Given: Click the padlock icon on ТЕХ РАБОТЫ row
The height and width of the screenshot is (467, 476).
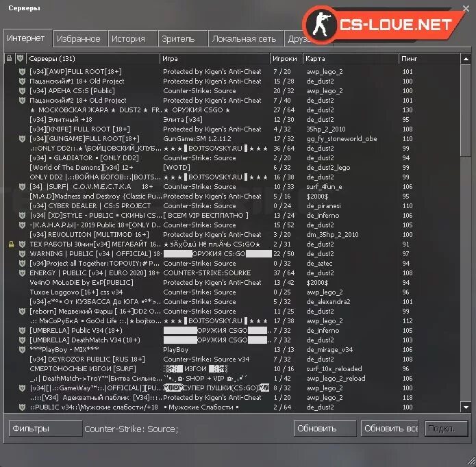Looking at the screenshot, I should tap(11, 244).
